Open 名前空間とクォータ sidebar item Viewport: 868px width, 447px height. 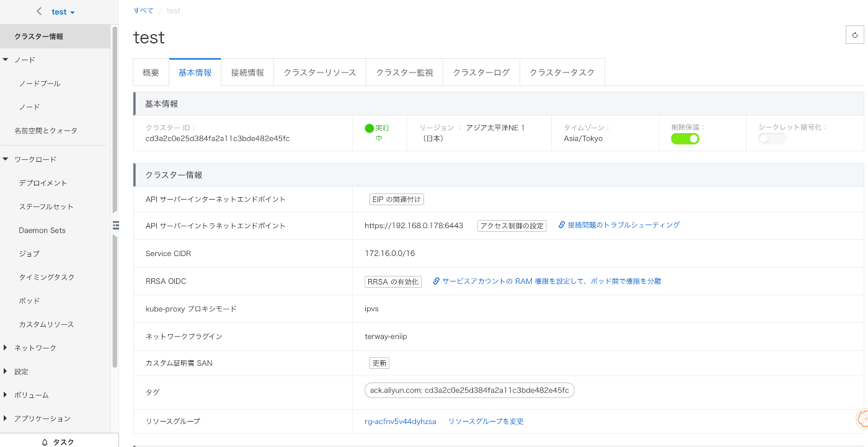click(46, 131)
